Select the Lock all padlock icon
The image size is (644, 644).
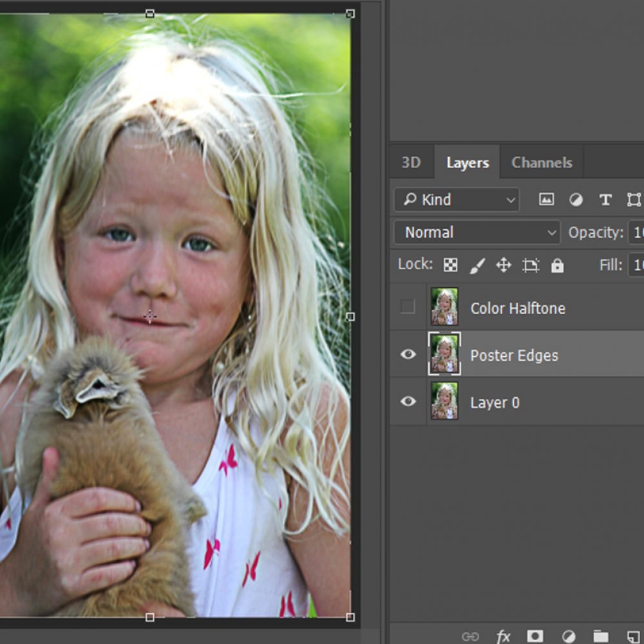[x=558, y=265]
